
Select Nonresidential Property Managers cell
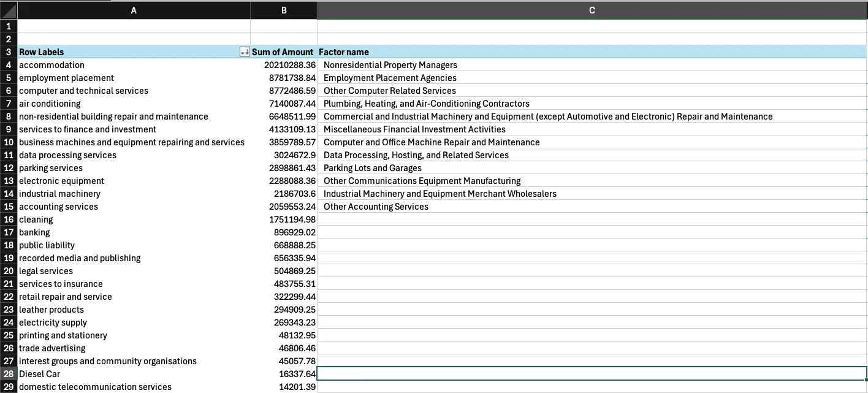(592, 65)
